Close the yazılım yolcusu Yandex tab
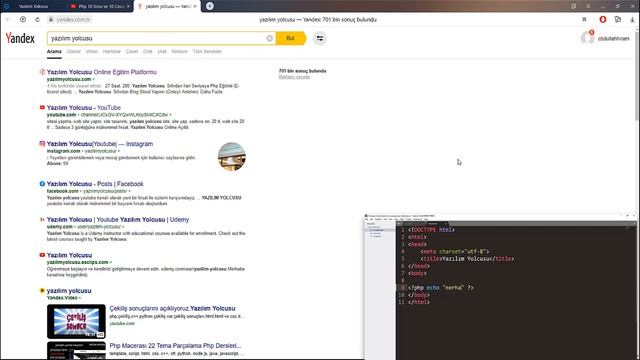 click(195, 6)
